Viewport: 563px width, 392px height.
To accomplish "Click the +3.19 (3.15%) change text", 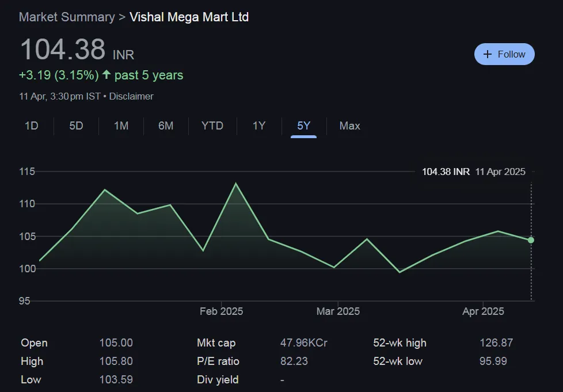I will coord(59,75).
